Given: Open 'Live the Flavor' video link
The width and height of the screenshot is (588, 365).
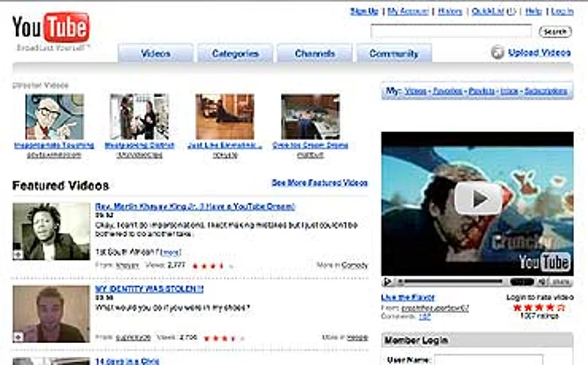Looking at the screenshot, I should [407, 298].
